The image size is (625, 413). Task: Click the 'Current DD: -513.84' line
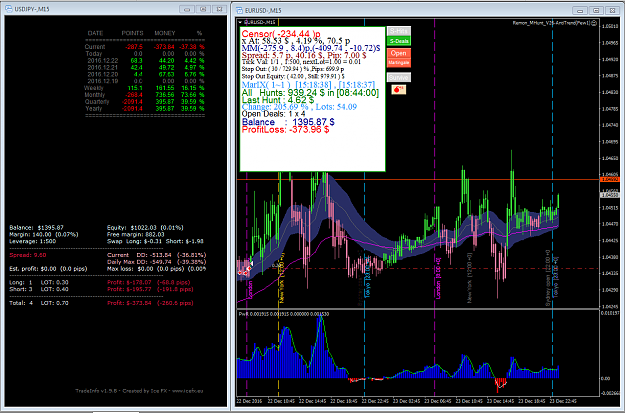[x=157, y=255]
